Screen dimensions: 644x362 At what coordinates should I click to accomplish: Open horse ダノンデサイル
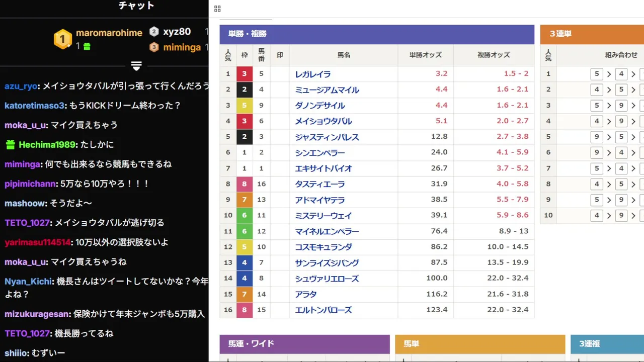[x=320, y=106]
